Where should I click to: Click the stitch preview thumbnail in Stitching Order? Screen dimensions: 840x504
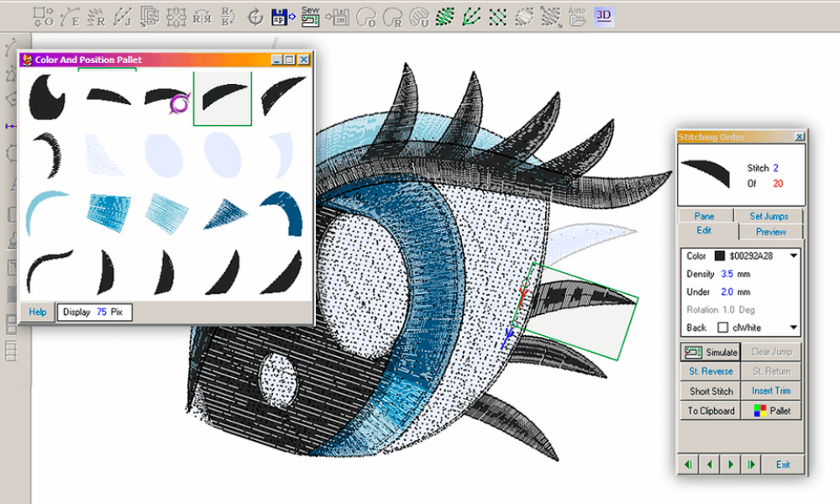706,174
